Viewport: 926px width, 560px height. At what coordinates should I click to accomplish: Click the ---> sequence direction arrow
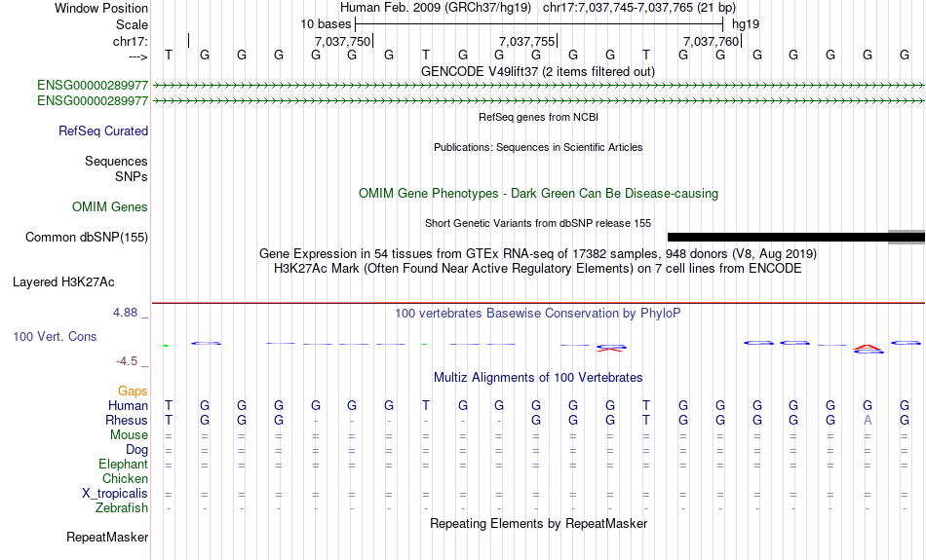(138, 56)
